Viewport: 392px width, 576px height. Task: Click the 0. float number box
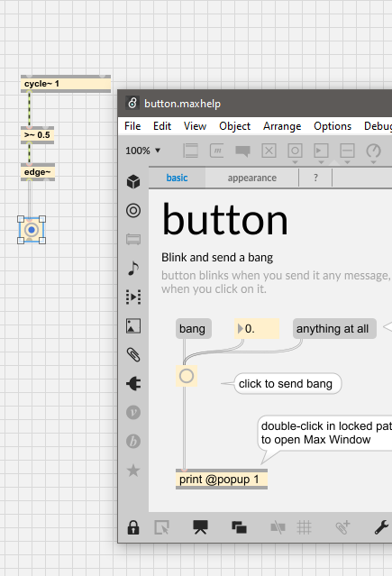[257, 329]
